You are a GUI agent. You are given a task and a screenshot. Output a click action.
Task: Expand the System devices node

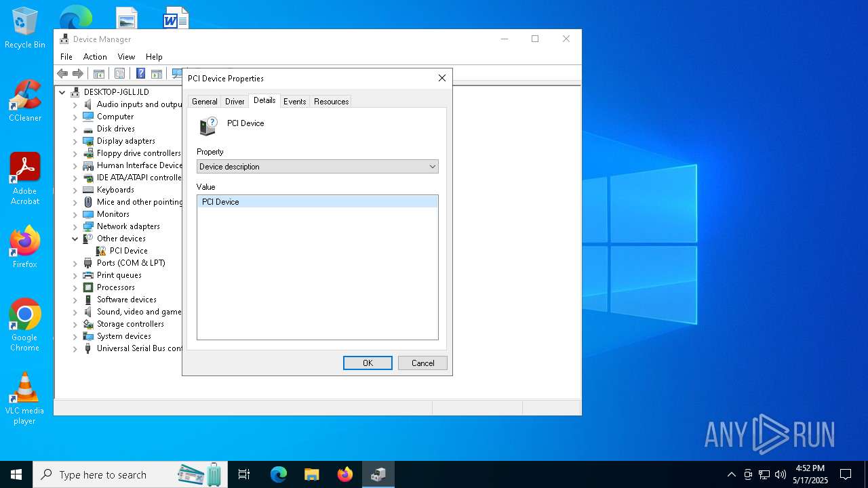coord(75,336)
